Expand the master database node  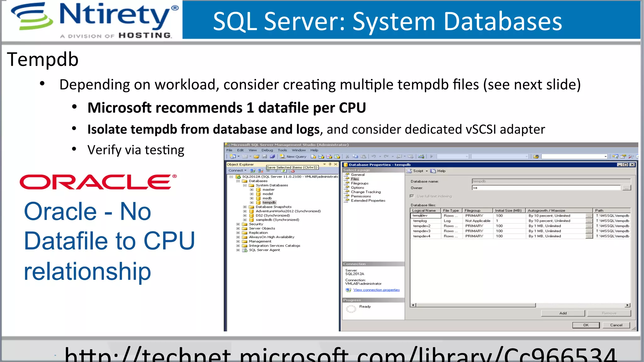pos(252,190)
